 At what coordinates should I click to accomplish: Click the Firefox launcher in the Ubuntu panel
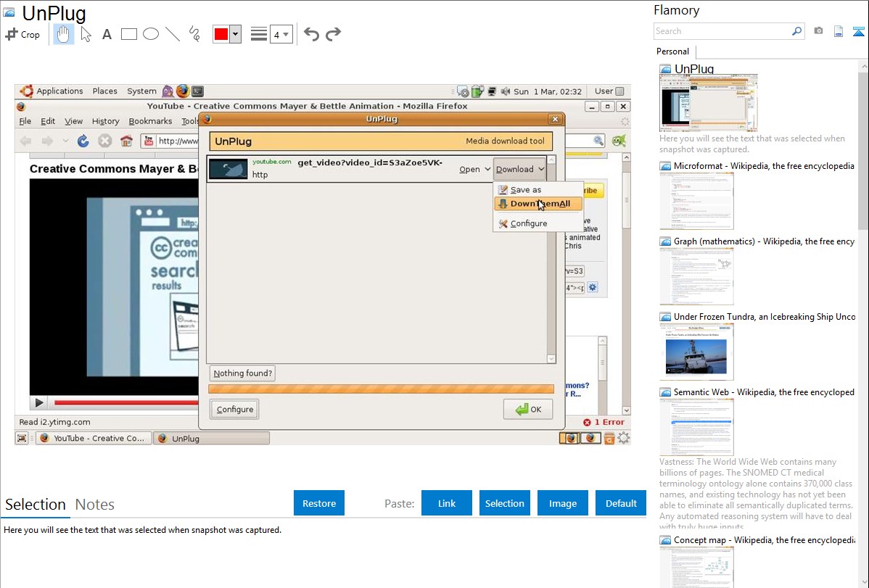pos(182,91)
